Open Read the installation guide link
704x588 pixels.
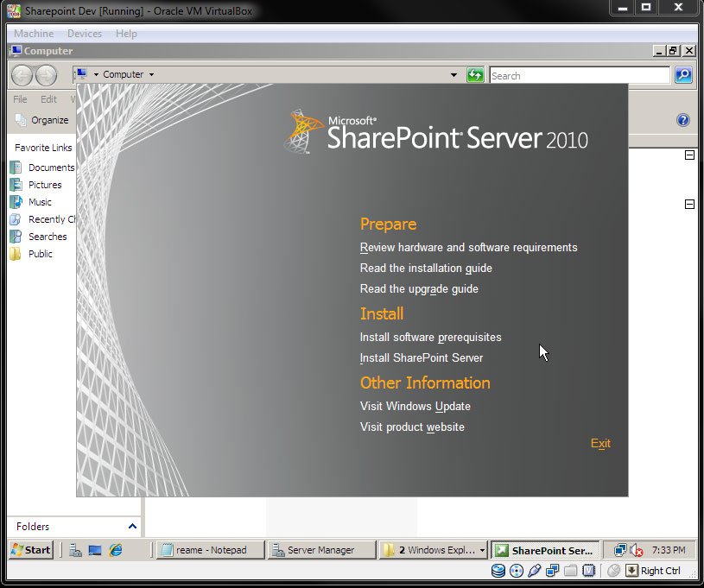pyautogui.click(x=426, y=269)
